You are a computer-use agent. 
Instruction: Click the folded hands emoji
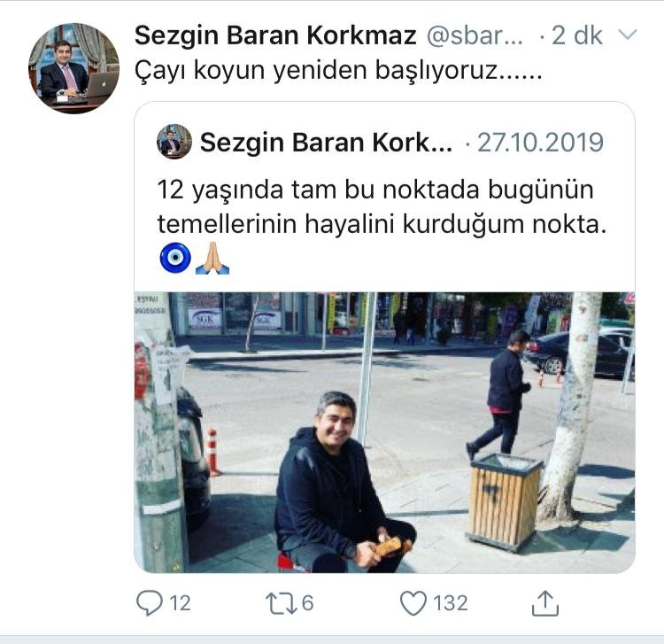point(212,258)
